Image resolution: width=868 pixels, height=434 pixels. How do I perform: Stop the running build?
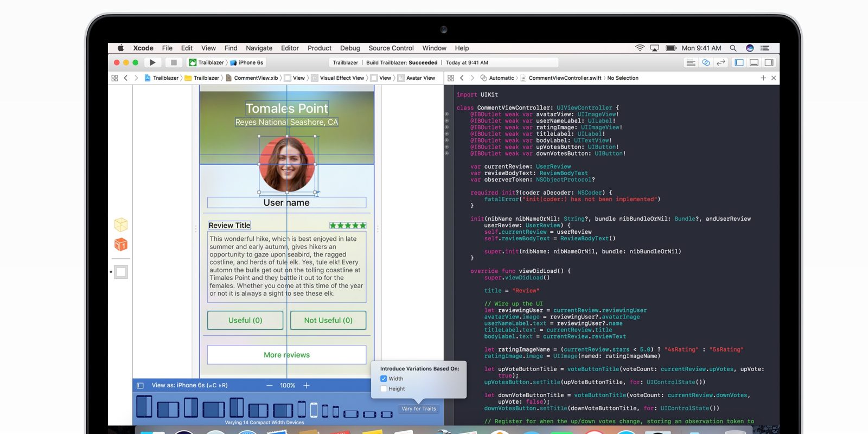(x=174, y=62)
